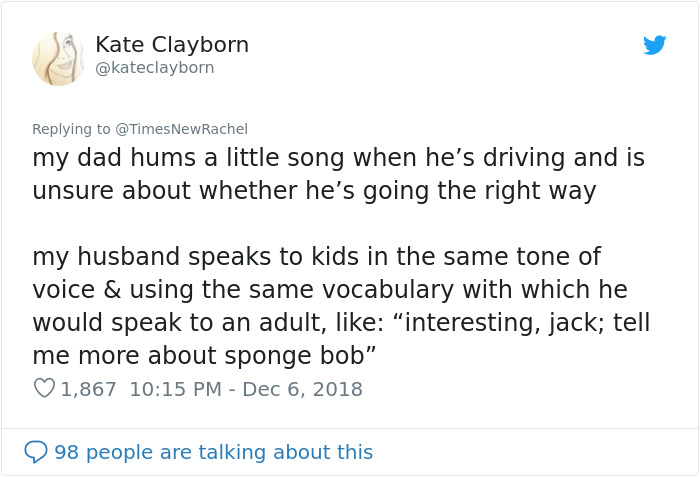Image resolution: width=700 pixels, height=477 pixels.
Task: Click the Twitter bird logo icon
Action: (x=655, y=45)
